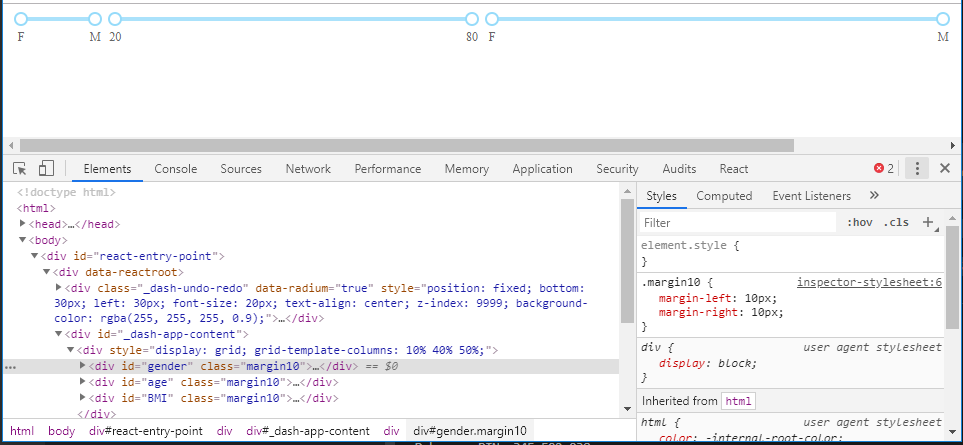
Task: Expand the _dash-undo-redo div node
Action: click(59, 287)
